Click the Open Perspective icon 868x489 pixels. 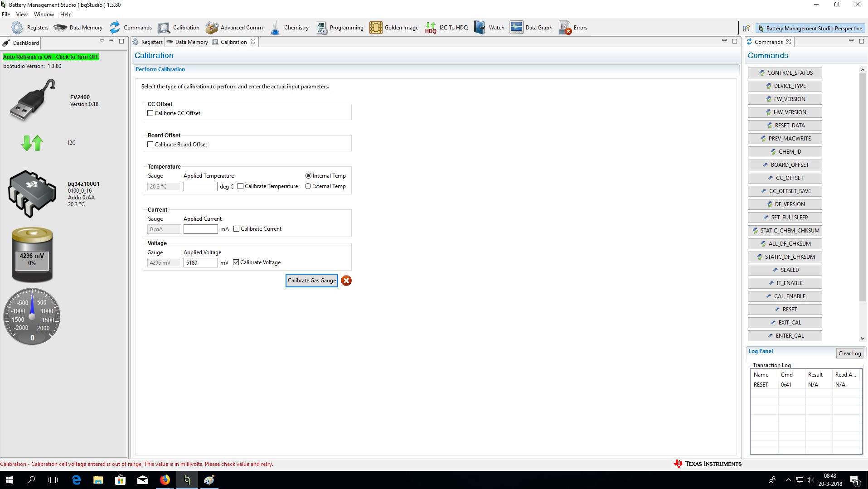[x=746, y=28]
